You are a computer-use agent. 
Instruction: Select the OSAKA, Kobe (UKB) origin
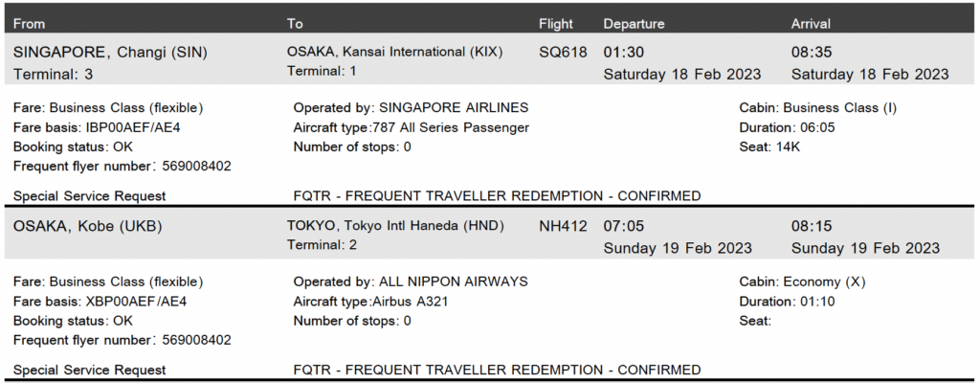88,227
